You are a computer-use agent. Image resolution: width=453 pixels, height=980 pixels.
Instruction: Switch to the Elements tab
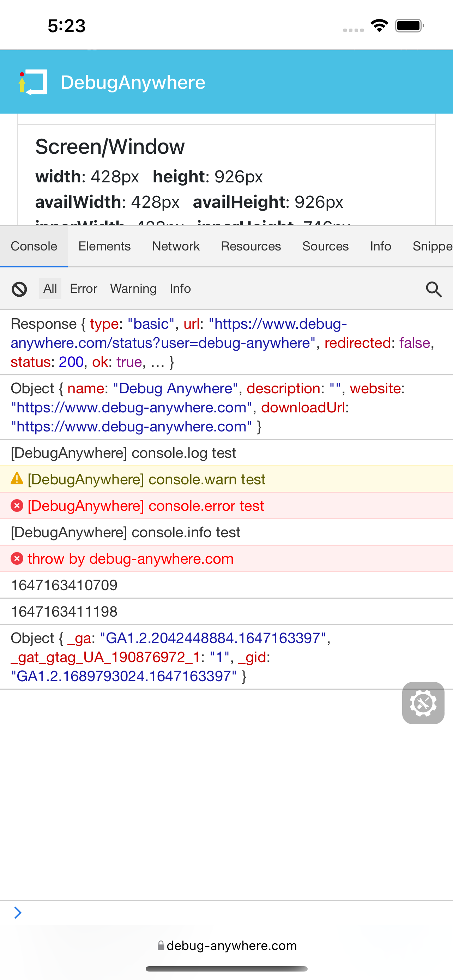(104, 246)
